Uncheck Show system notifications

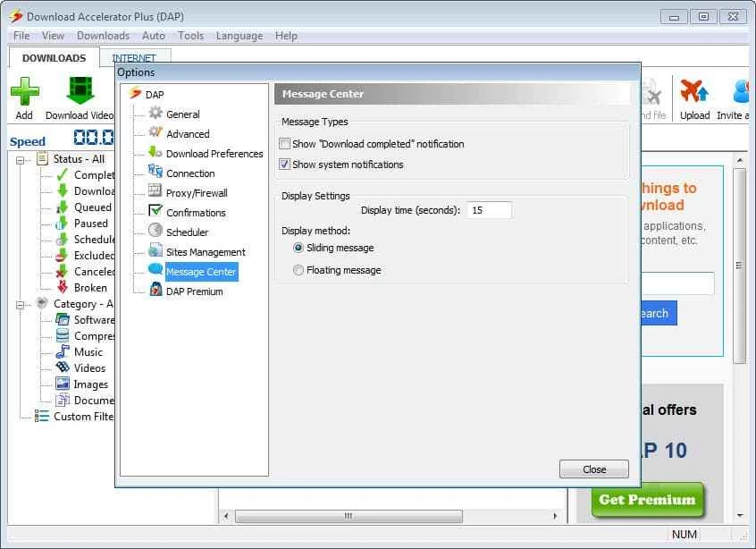click(x=285, y=165)
